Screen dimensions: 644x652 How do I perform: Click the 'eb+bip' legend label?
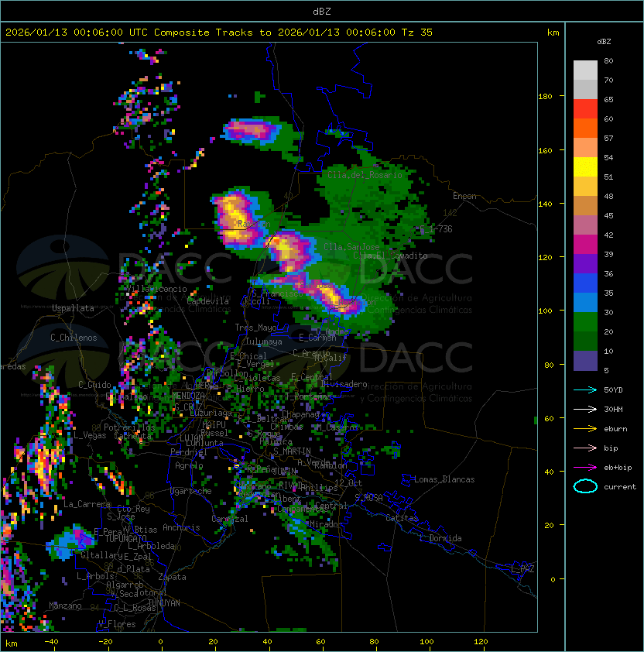tap(618, 468)
